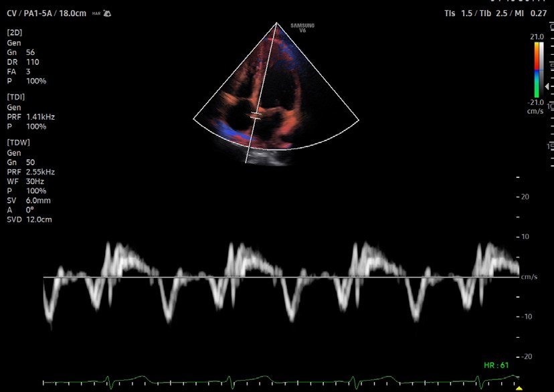
Task: Click the green ECG trace
Action: point(281,381)
